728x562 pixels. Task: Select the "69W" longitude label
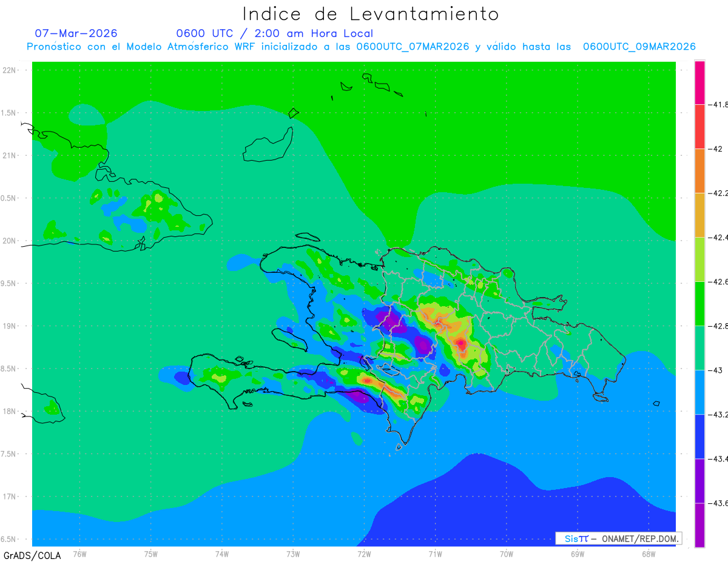pyautogui.click(x=577, y=554)
